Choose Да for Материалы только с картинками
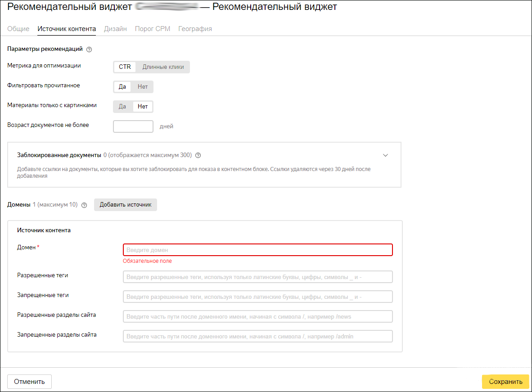 coord(122,107)
